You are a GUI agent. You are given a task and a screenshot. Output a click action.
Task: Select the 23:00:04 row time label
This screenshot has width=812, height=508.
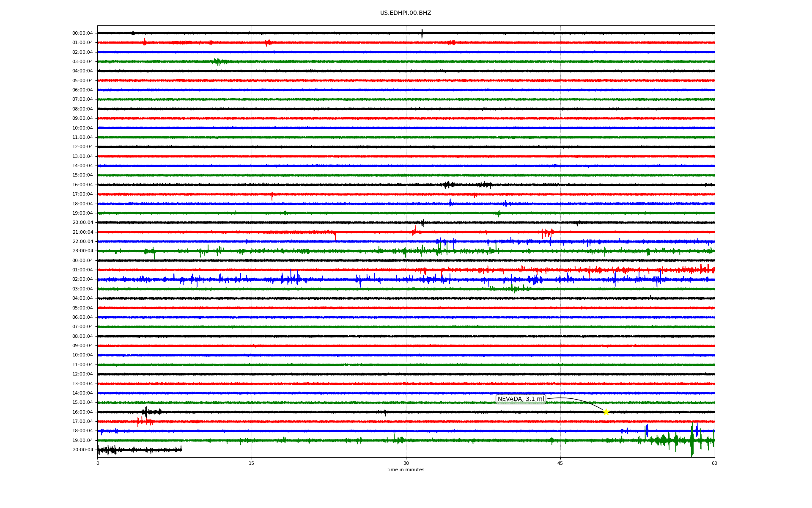[82, 251]
